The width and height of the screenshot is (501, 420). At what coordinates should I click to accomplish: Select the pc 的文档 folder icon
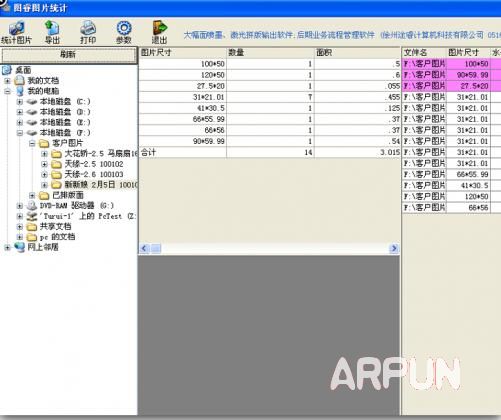point(32,237)
